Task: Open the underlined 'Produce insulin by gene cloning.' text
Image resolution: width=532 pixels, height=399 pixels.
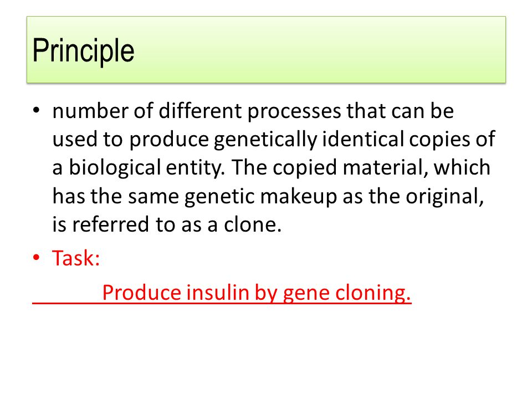Action: coord(257,293)
